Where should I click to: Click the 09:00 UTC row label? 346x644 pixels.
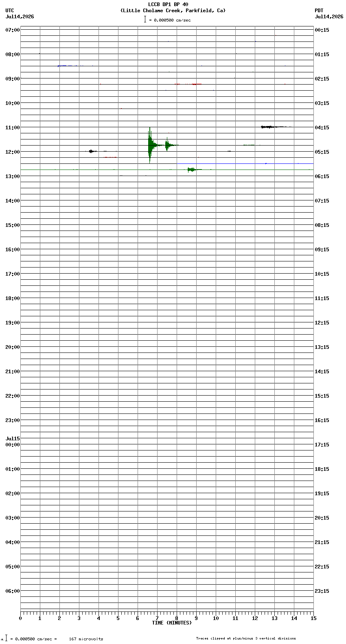coord(12,79)
